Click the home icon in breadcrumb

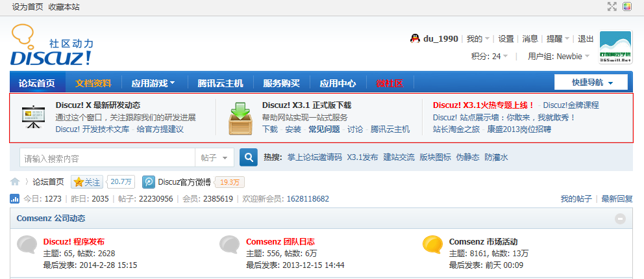(x=15, y=181)
